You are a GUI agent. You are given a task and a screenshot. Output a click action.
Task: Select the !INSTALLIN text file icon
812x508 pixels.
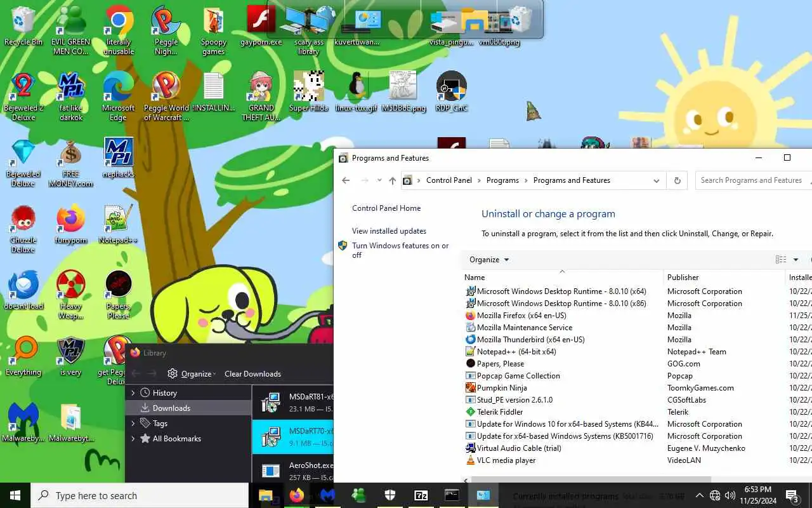(214, 92)
